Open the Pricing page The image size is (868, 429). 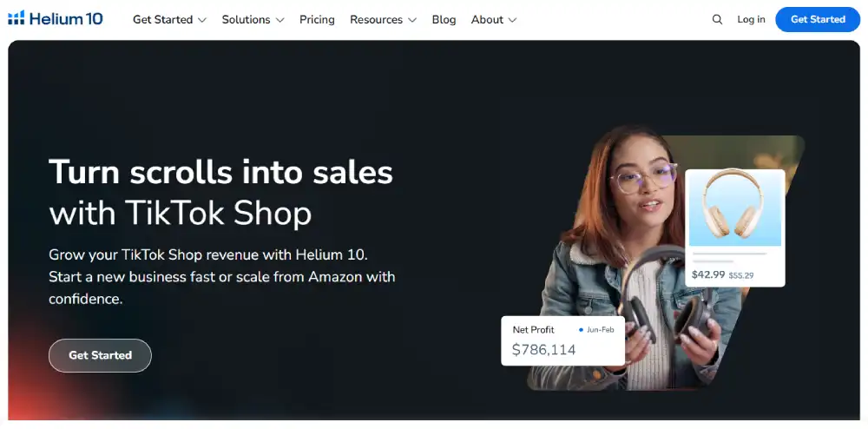[317, 19]
